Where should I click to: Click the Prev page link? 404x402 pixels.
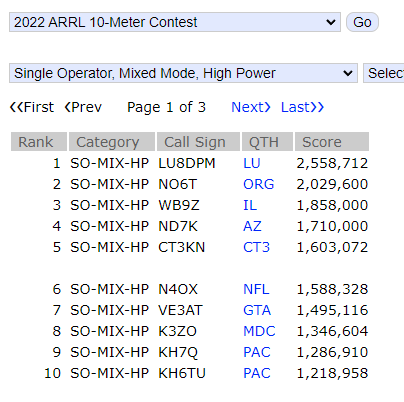(x=83, y=107)
